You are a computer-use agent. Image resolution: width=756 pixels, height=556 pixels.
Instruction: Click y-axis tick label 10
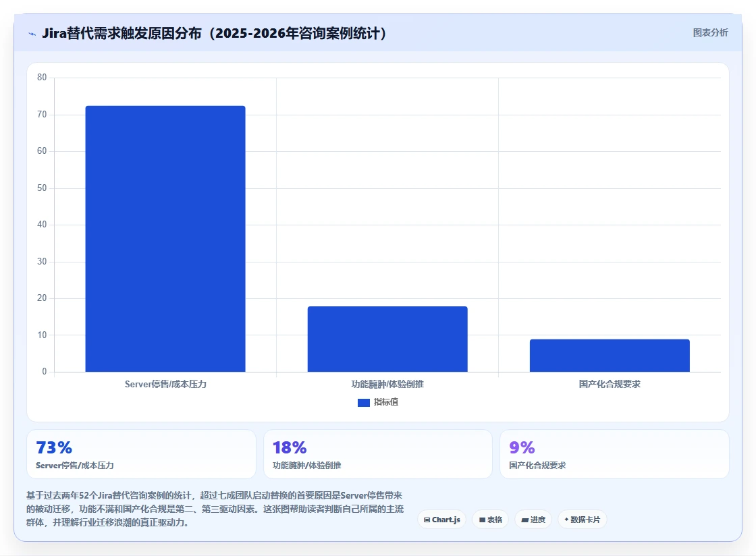[42, 335]
